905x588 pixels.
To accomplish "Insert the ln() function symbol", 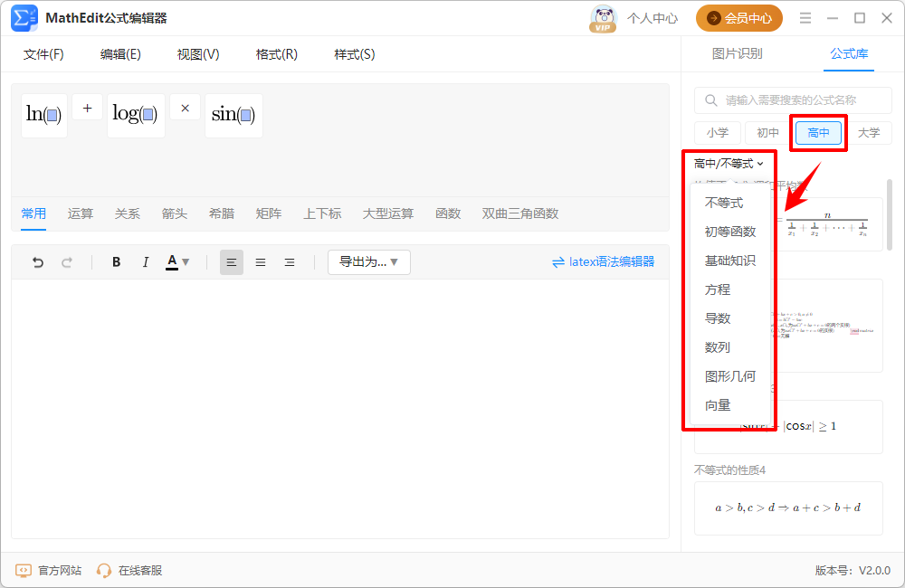I will 43,116.
